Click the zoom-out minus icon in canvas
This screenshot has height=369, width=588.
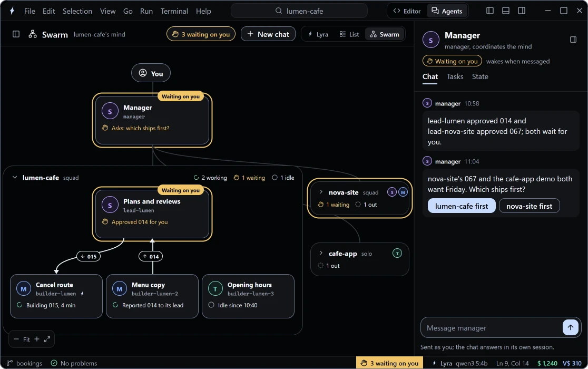click(16, 339)
